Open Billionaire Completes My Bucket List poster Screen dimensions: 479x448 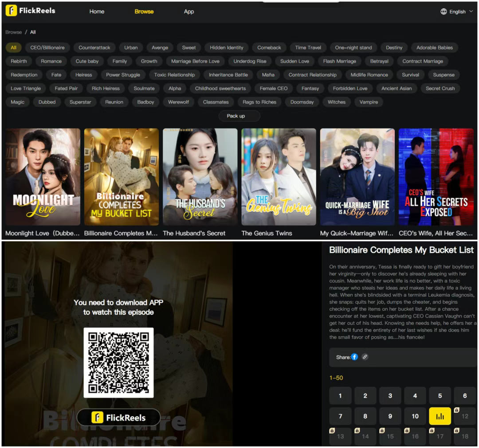pyautogui.click(x=122, y=177)
